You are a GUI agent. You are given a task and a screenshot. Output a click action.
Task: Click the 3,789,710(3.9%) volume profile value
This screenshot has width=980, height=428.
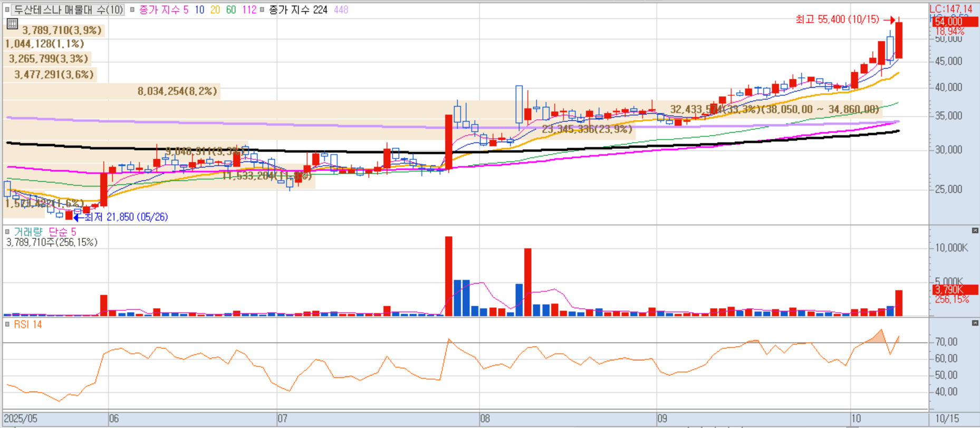pos(62,31)
